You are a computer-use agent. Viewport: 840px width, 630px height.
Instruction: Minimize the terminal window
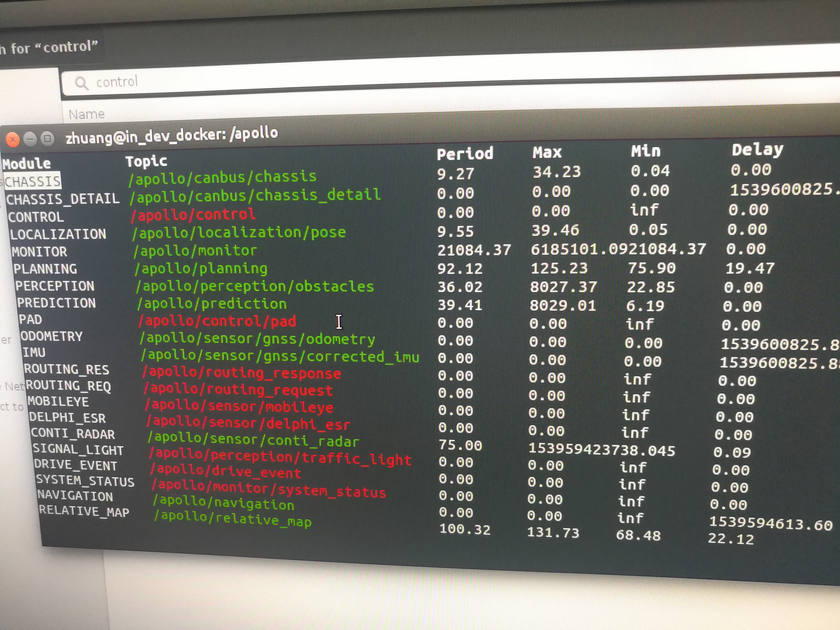point(30,139)
